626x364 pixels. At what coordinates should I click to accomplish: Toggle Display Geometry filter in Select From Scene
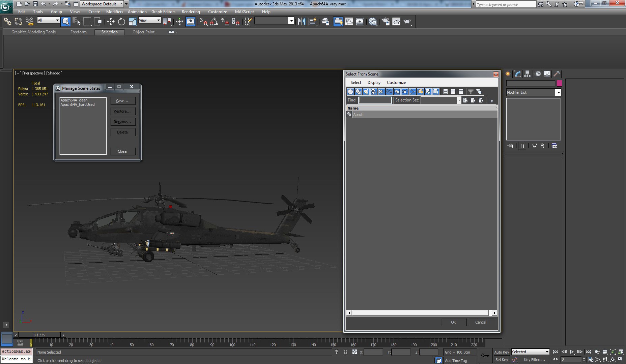(350, 92)
